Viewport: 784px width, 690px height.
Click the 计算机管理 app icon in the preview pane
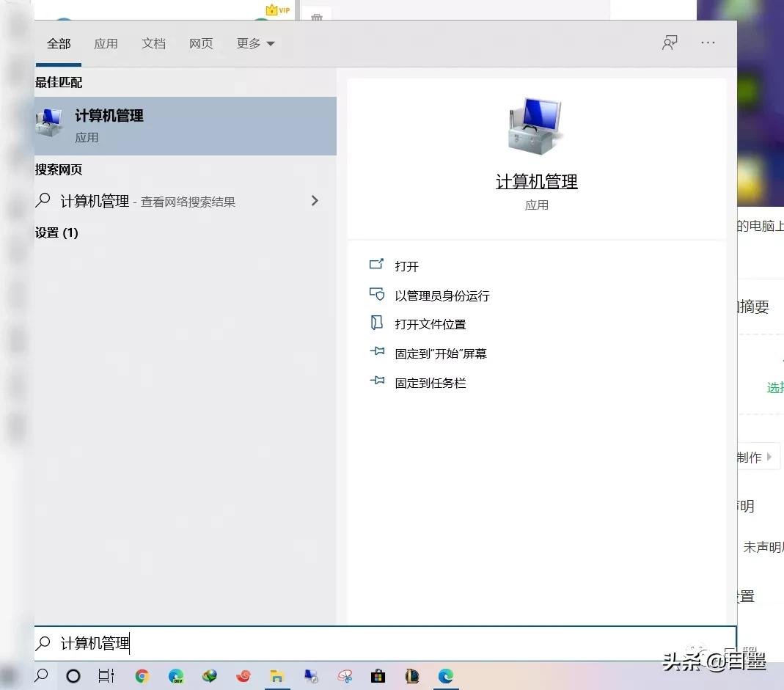pos(535,125)
